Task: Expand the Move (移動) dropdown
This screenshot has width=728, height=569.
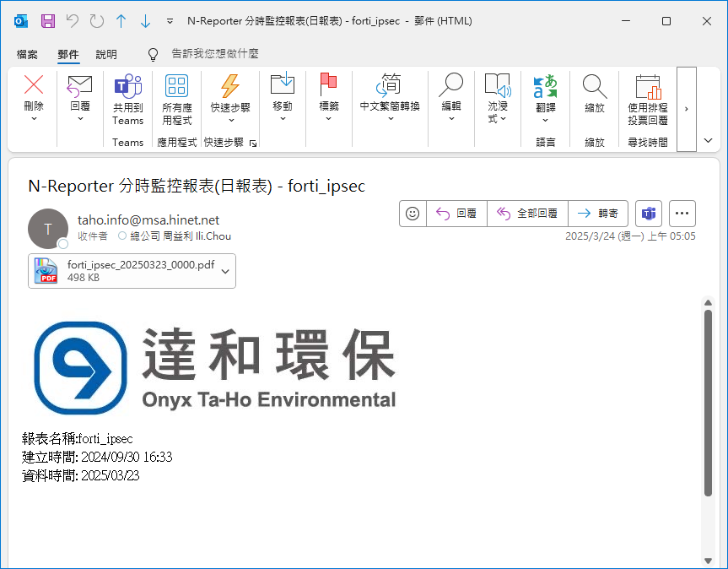Action: tap(282, 119)
